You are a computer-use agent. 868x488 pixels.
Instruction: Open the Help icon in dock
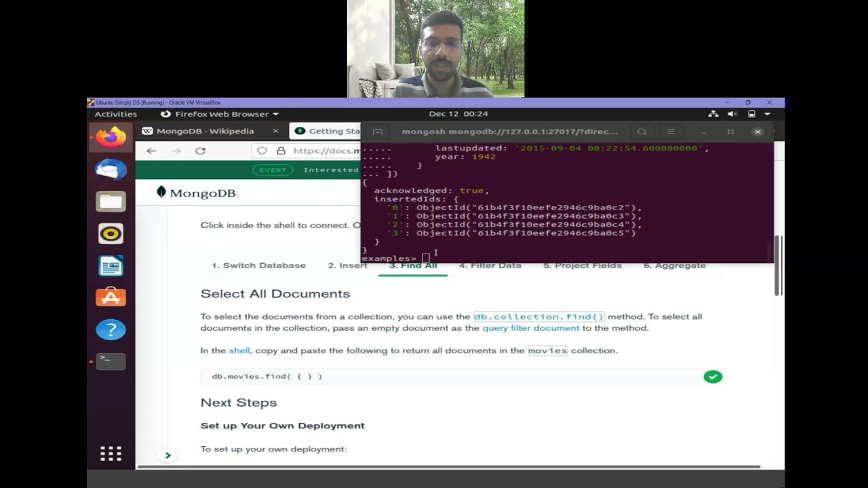tap(111, 329)
